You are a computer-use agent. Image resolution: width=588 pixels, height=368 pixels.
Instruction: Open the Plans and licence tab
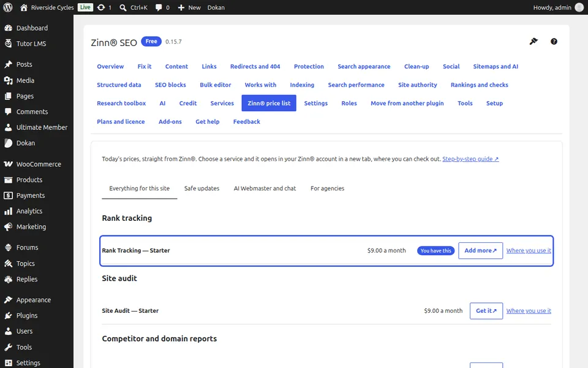tap(121, 121)
